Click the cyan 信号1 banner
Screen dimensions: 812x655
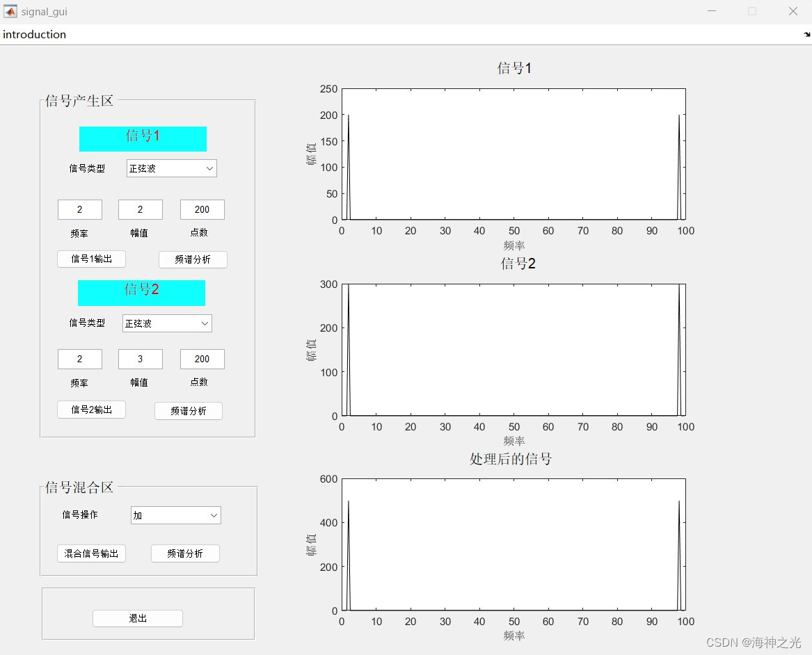pyautogui.click(x=143, y=138)
